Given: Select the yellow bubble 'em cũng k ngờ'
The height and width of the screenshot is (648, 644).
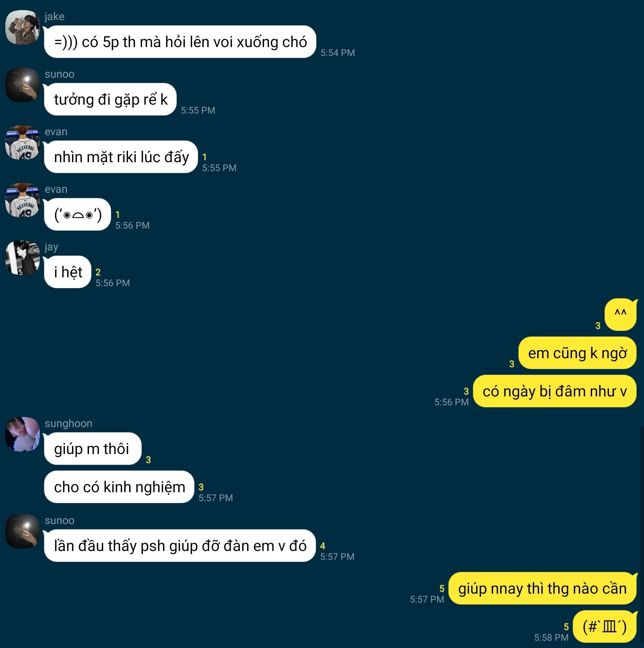Looking at the screenshot, I should click(577, 353).
